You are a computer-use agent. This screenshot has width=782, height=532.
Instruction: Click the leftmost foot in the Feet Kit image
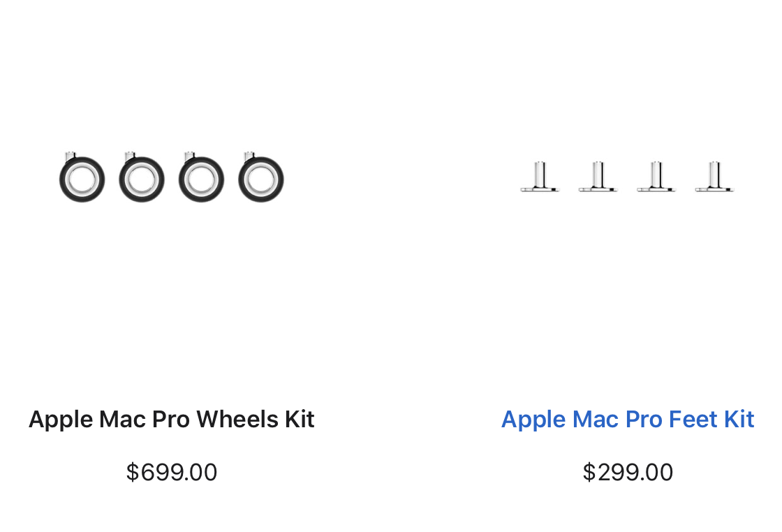[539, 177]
